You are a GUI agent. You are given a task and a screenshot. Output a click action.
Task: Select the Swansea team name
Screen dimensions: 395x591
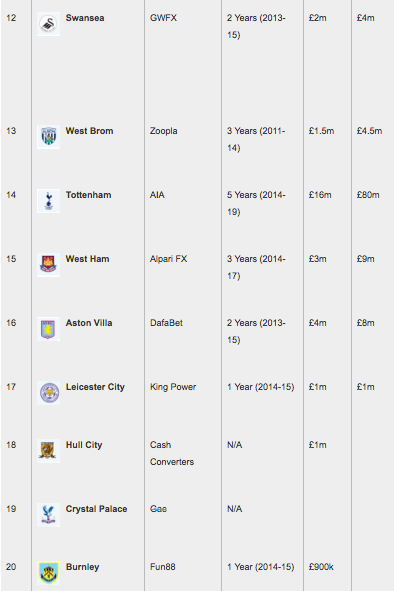click(85, 18)
